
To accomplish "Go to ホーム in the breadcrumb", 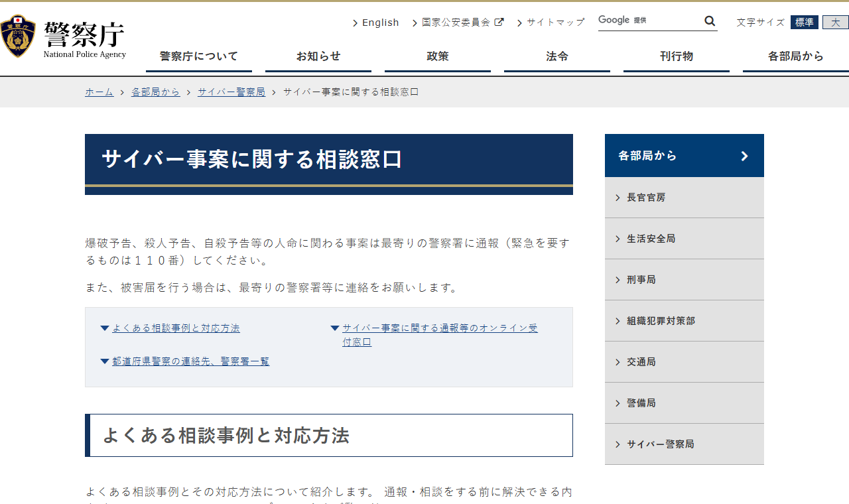I will 99,92.
